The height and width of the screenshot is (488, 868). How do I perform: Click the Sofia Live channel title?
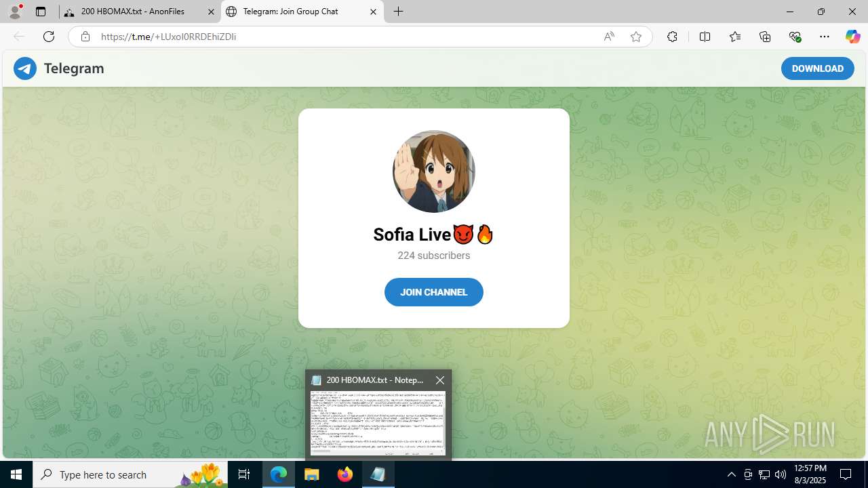[x=434, y=235]
